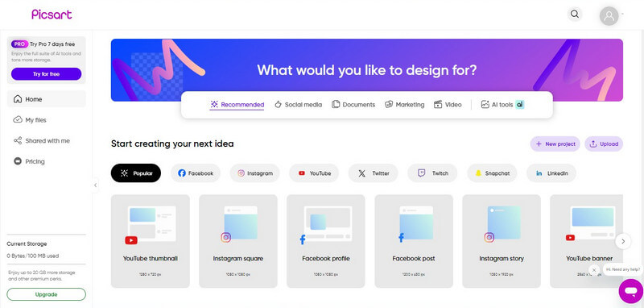Collapse the left sidebar with chevron
Screen dimensions: 644x308
point(95,185)
